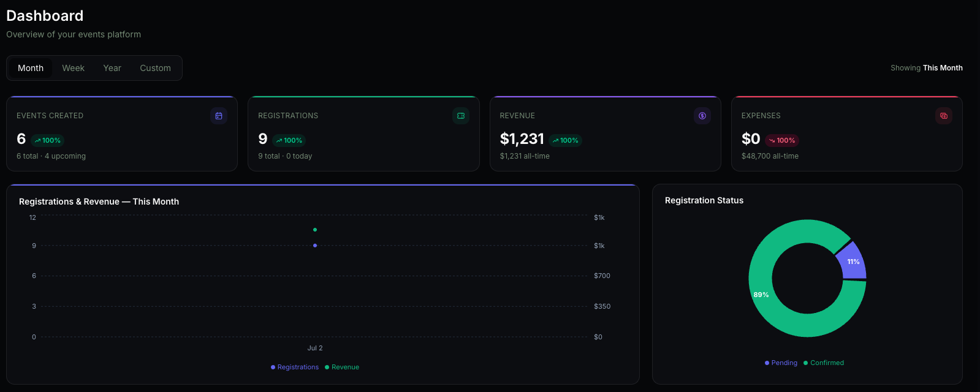
Task: Switch to the Year tab
Action: click(x=112, y=68)
